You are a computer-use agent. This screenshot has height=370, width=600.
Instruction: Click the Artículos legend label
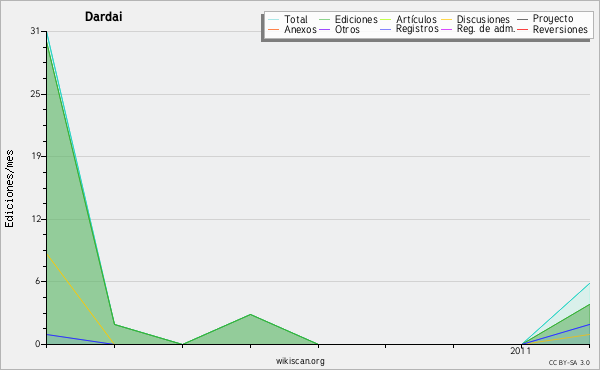pyautogui.click(x=416, y=19)
